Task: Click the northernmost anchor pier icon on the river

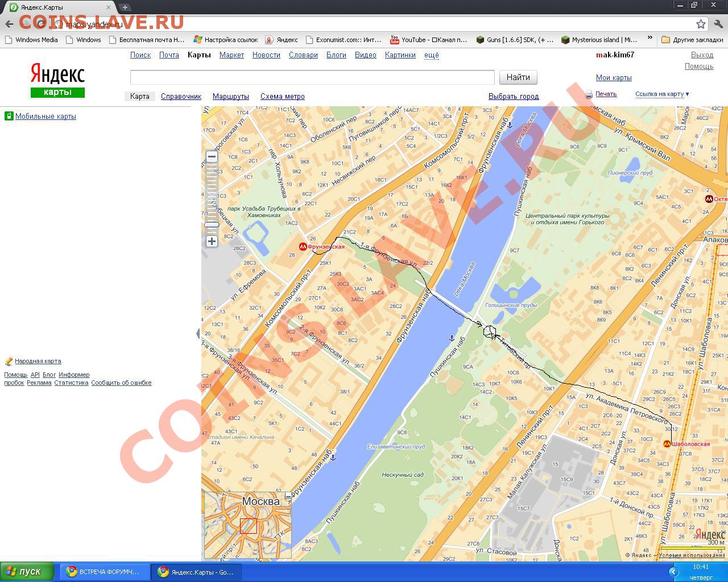Action: (510, 125)
